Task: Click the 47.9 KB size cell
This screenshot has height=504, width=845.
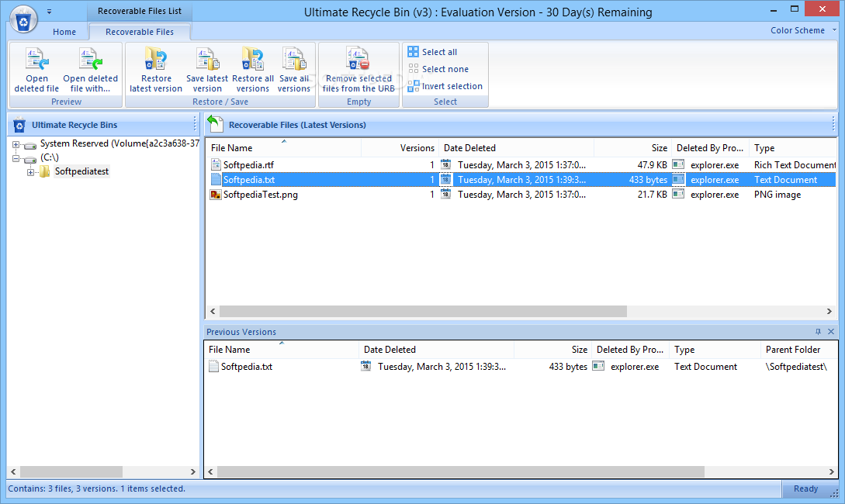Action: click(652, 164)
